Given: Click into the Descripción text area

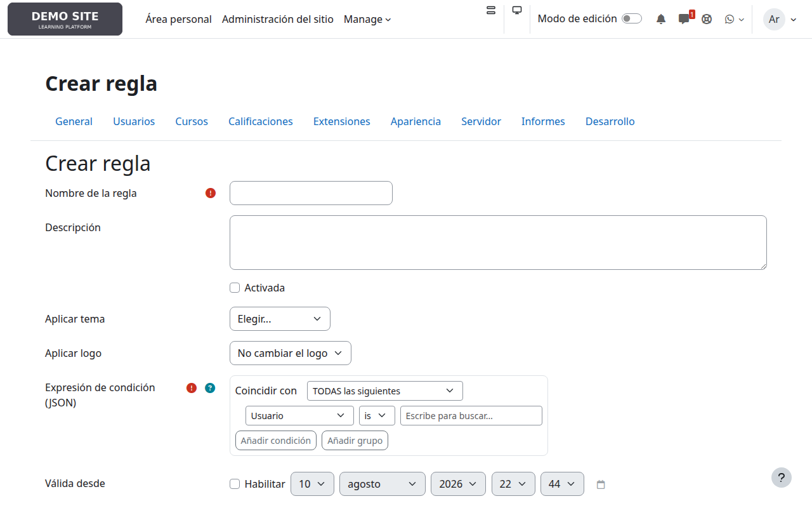Looking at the screenshot, I should 498,243.
